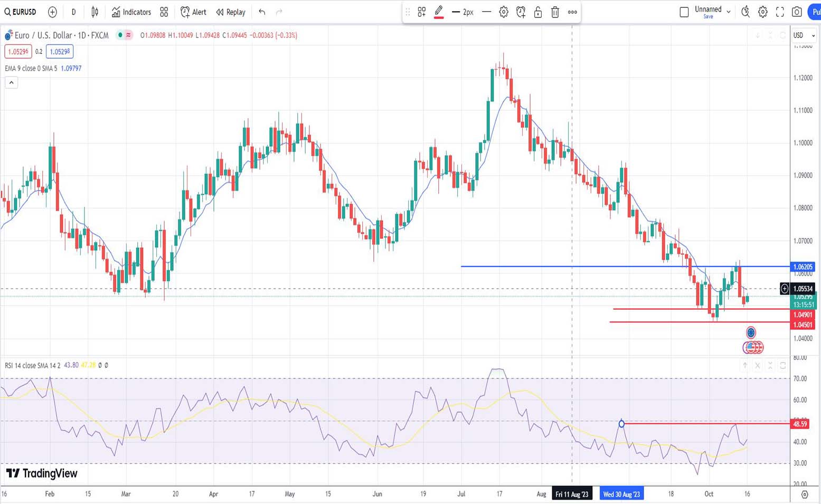Collapse the indicator legend with chevron
This screenshot has height=504, width=821.
11,82
